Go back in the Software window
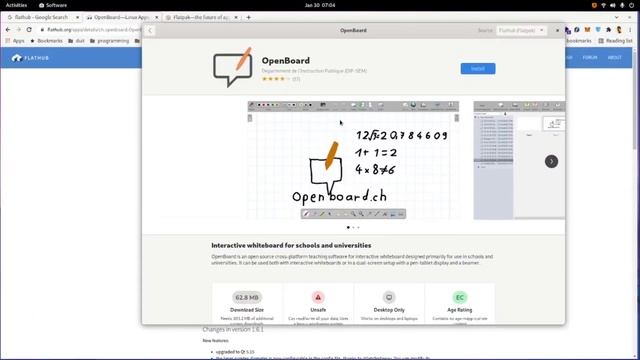 pyautogui.click(x=150, y=31)
